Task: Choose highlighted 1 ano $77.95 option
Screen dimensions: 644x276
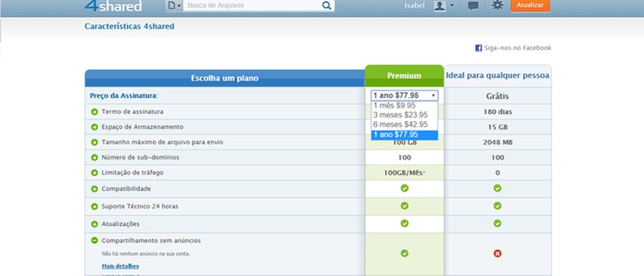Action: click(404, 135)
